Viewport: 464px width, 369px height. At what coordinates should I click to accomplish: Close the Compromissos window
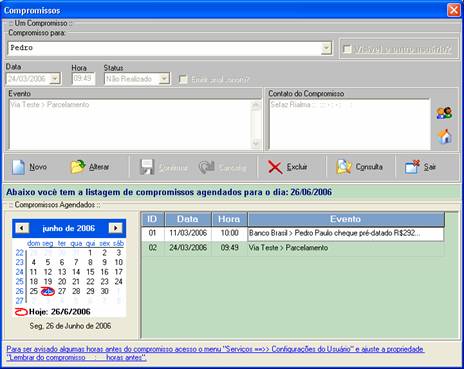453,10
